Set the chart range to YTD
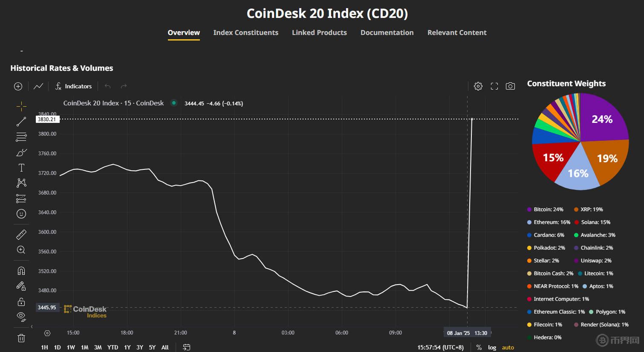The width and height of the screenshot is (644, 352). point(113,347)
